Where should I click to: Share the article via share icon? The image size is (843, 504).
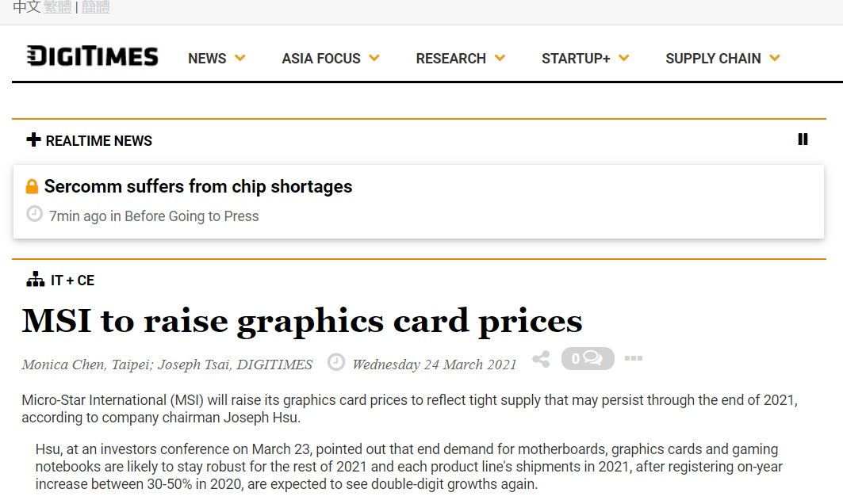click(x=541, y=359)
